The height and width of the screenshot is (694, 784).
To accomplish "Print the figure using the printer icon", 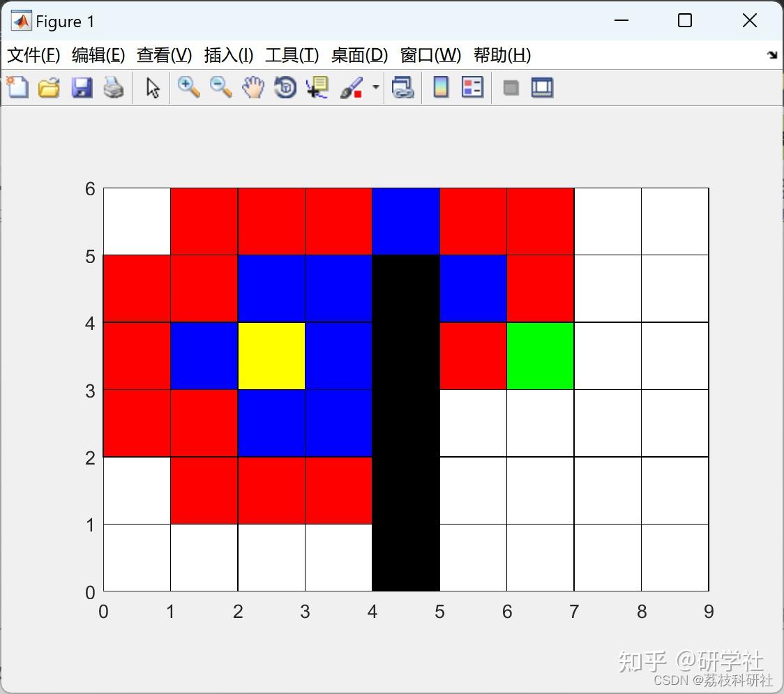I will [114, 87].
